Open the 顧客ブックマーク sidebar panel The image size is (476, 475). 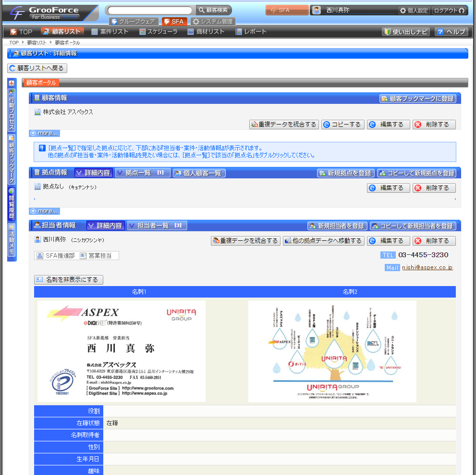[x=12, y=159]
